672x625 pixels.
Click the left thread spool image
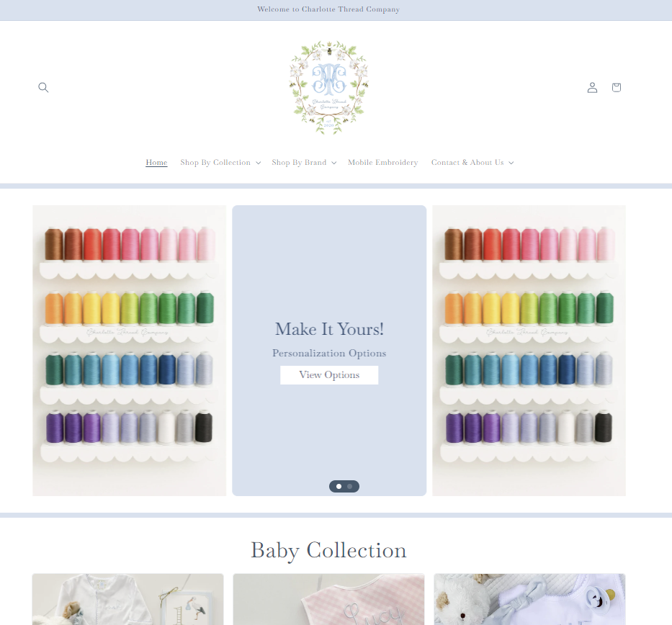pos(130,351)
